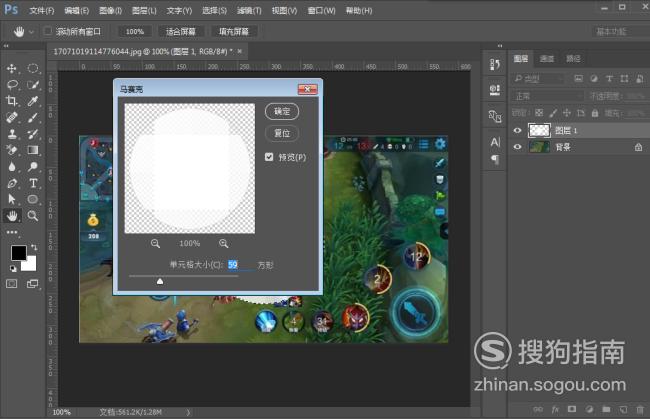Hide the 背景 layer visibility eye
The image size is (650, 419).
click(x=517, y=147)
